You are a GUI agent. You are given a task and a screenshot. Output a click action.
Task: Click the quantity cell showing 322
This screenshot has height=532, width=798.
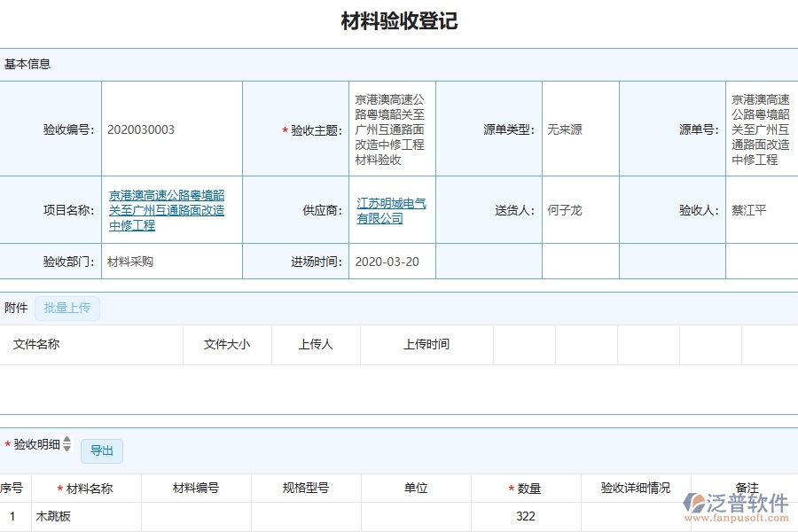pos(528,516)
